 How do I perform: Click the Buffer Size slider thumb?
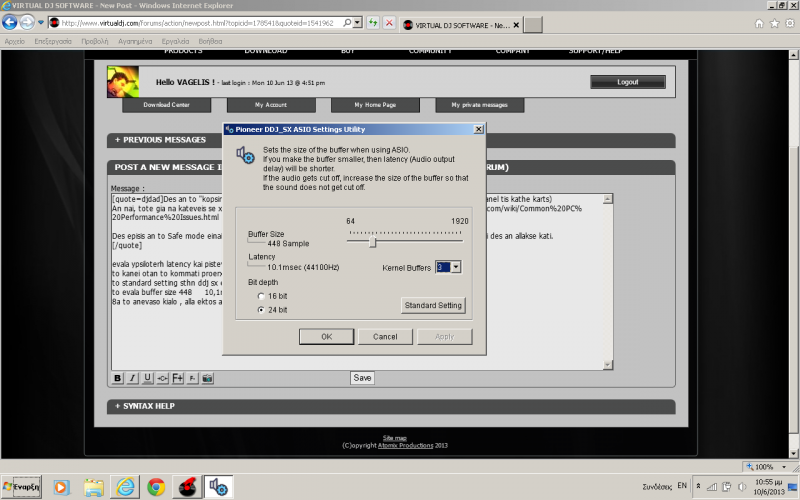tap(373, 241)
